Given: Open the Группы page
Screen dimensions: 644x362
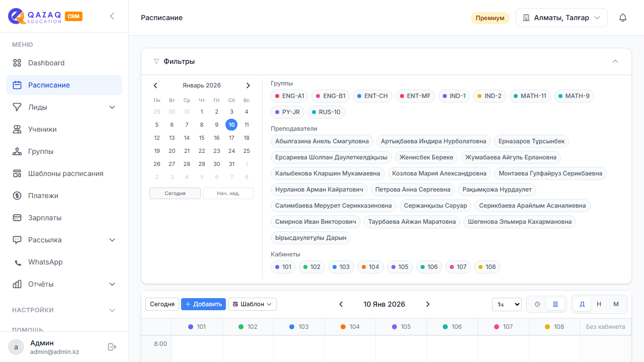Looking at the screenshot, I should [x=64, y=151].
